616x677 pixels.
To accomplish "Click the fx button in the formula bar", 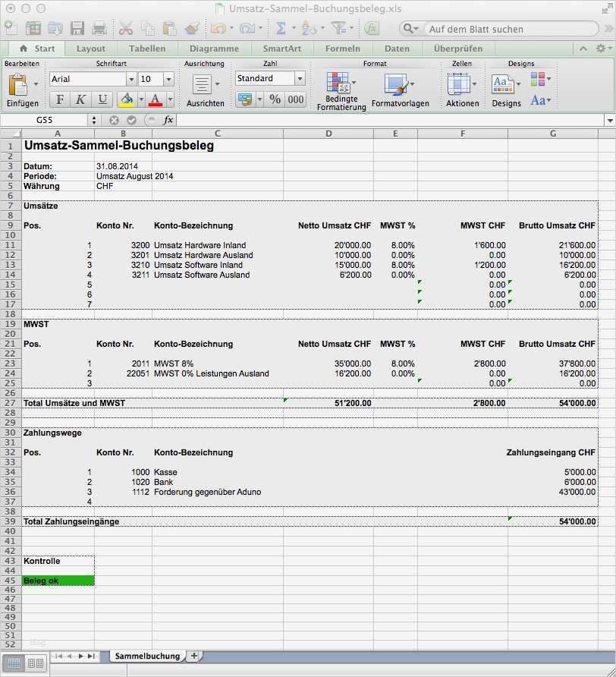I will click(x=168, y=120).
